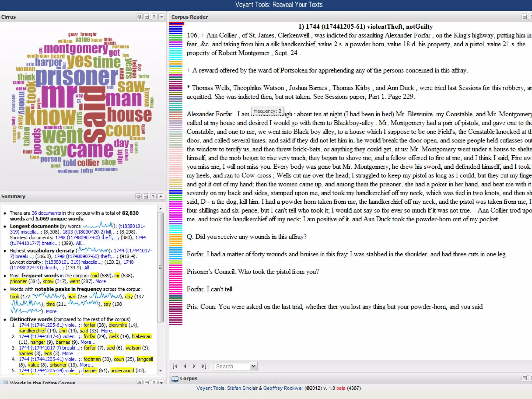Select the Corpus panel header

coord(189,378)
